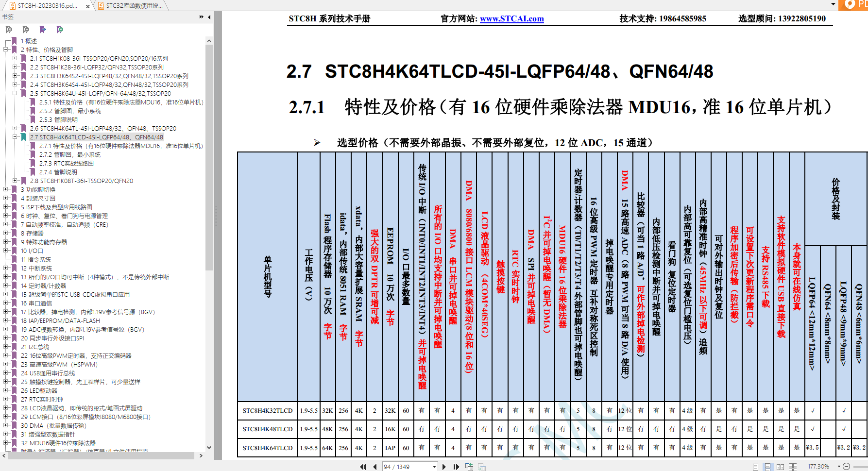Collapse the '2 特性、价格及管脚' bookmark node
The width and height of the screenshot is (868, 471).
click(x=6, y=50)
